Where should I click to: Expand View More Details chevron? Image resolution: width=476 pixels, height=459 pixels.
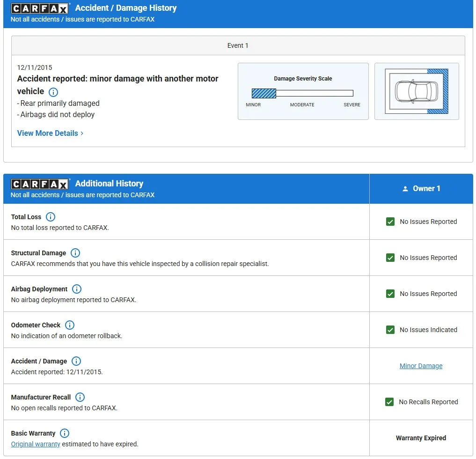[82, 133]
